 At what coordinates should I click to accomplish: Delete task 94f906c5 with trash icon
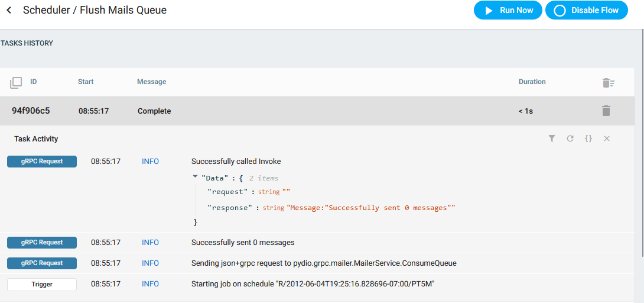point(606,111)
